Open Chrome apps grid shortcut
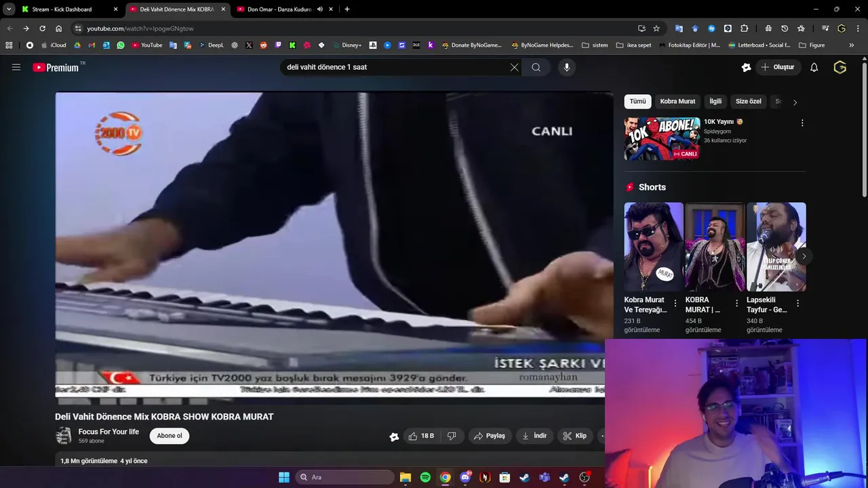Image resolution: width=868 pixels, height=488 pixels. (x=9, y=45)
